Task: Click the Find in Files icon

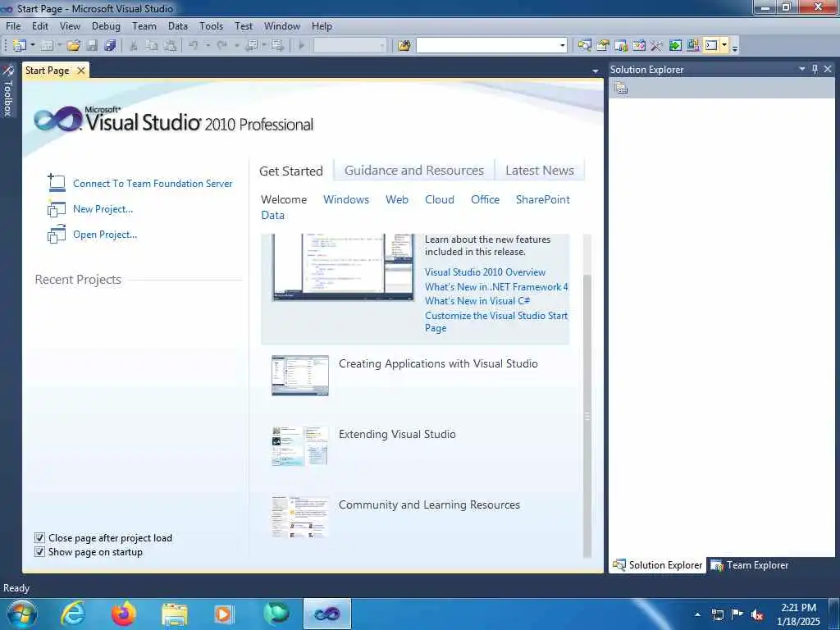Action: tap(404, 46)
